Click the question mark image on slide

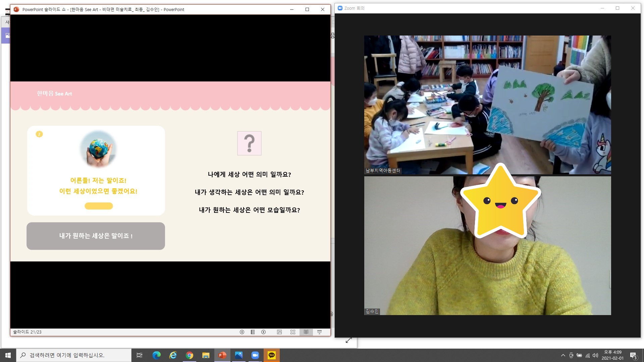tap(249, 143)
